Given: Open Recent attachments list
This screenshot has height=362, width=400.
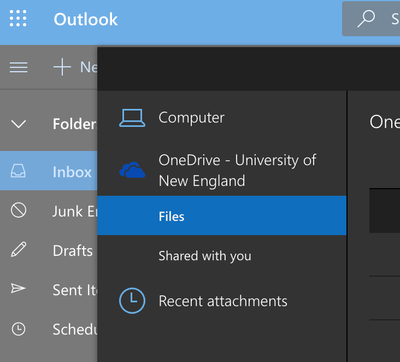Looking at the screenshot, I should 222,301.
